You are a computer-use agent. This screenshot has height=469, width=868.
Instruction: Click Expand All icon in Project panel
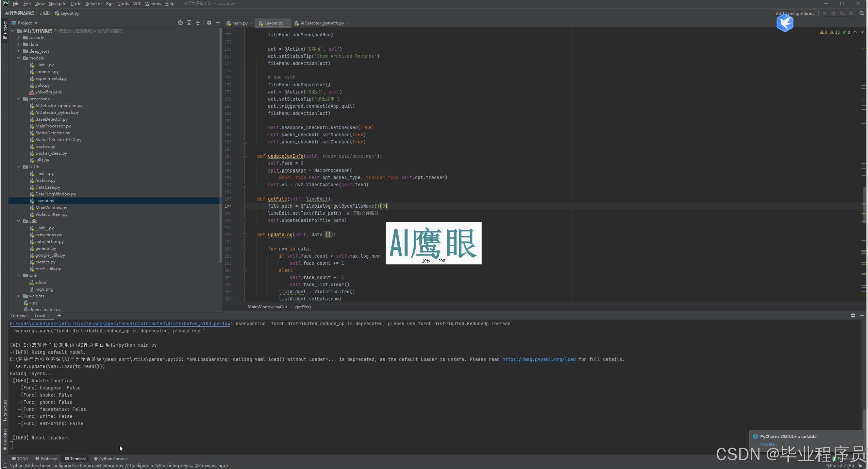[x=189, y=23]
